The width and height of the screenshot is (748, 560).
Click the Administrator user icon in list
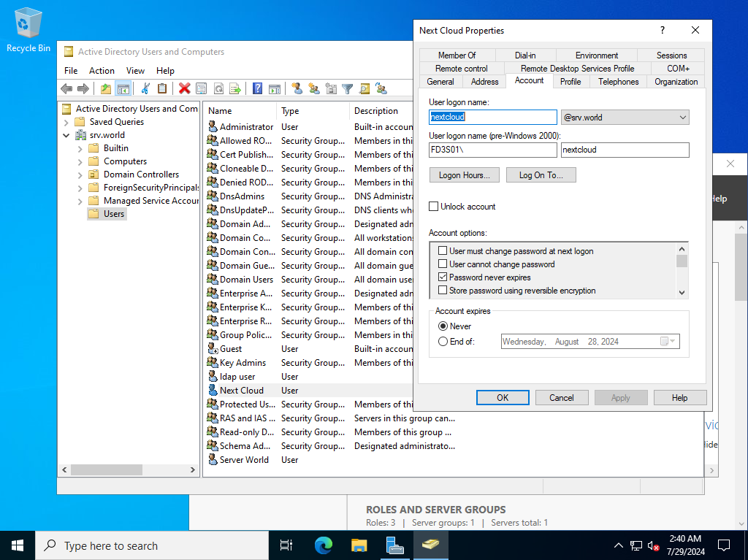[x=213, y=126]
